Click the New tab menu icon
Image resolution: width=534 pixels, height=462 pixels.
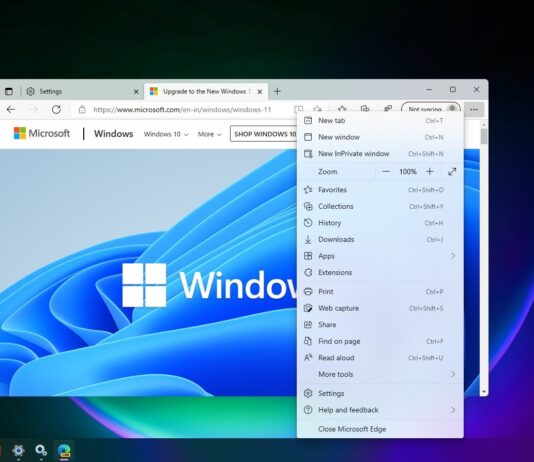(308, 120)
